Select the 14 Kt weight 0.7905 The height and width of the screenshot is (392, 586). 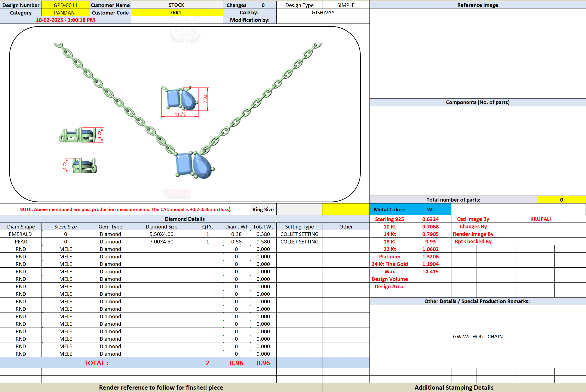pos(430,234)
